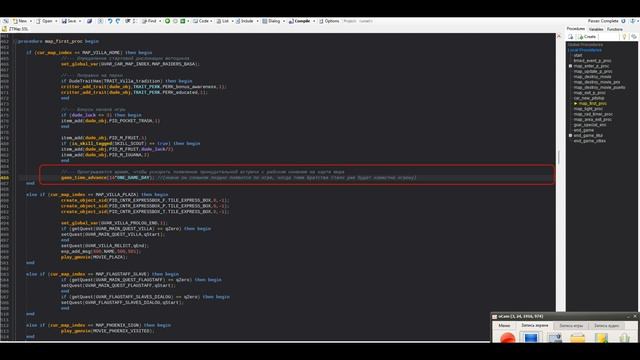Image resolution: width=640 pixels, height=360 pixels.
Task: Open the oCam Меню tab
Action: [504, 325]
